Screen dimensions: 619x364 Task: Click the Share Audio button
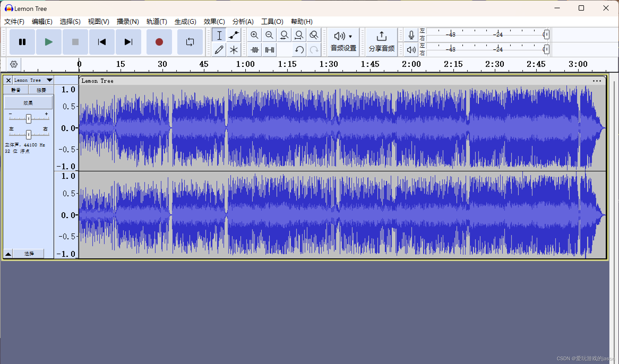pos(381,42)
